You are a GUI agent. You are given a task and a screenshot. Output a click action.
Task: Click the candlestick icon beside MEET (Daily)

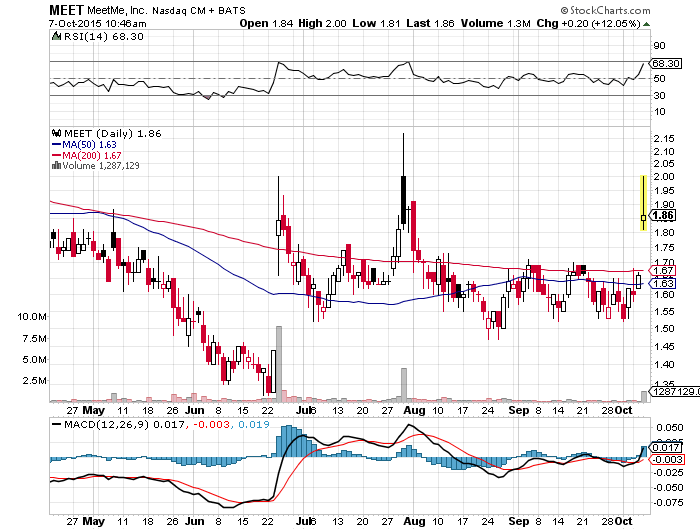click(x=56, y=133)
